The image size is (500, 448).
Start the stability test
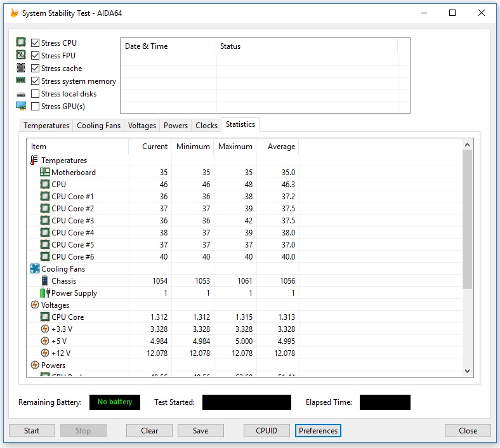[x=32, y=430]
